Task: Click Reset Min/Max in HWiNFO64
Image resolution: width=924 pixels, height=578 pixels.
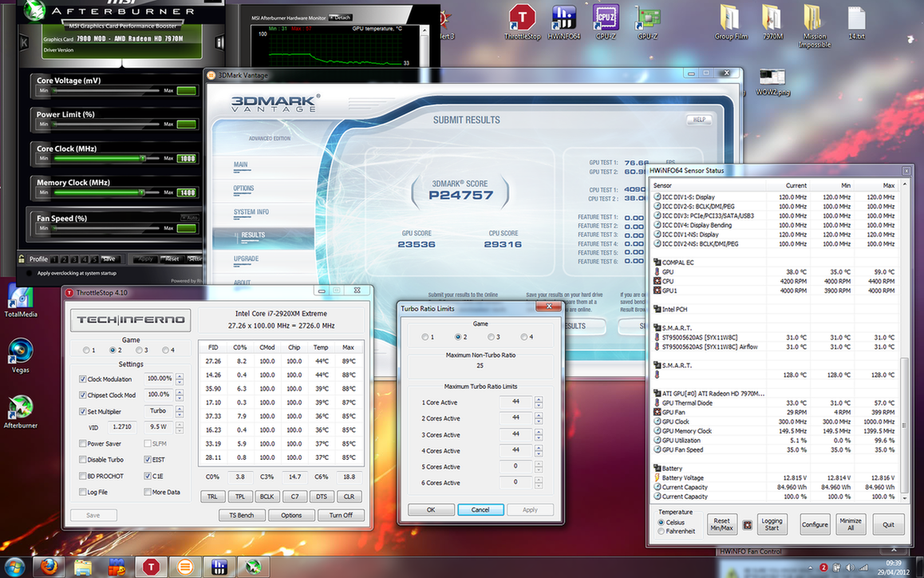Action: [721, 525]
